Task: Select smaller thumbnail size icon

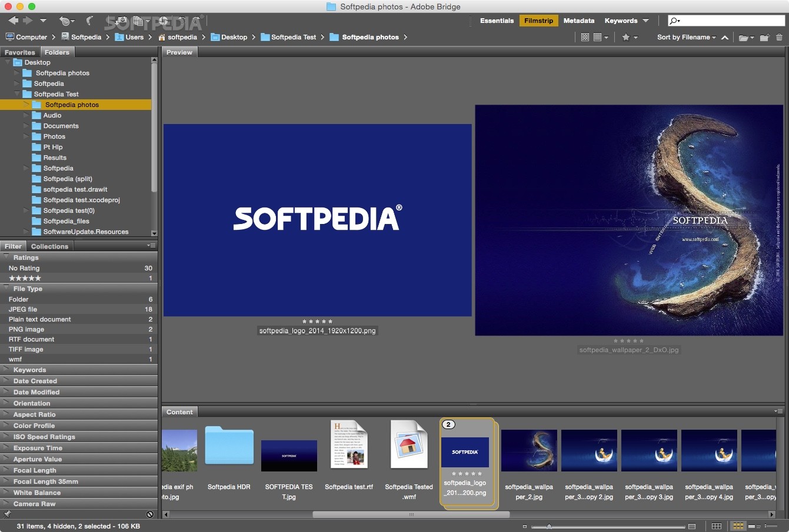Action: point(524,526)
